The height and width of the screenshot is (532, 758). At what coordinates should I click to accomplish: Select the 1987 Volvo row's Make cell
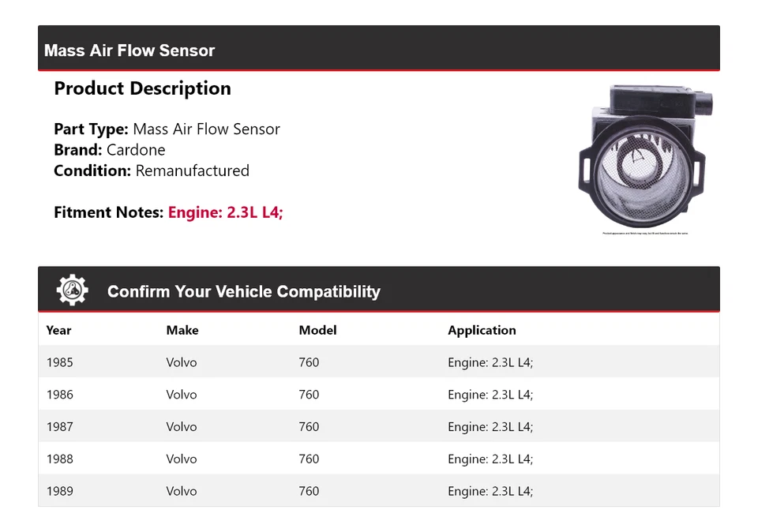tap(182, 427)
